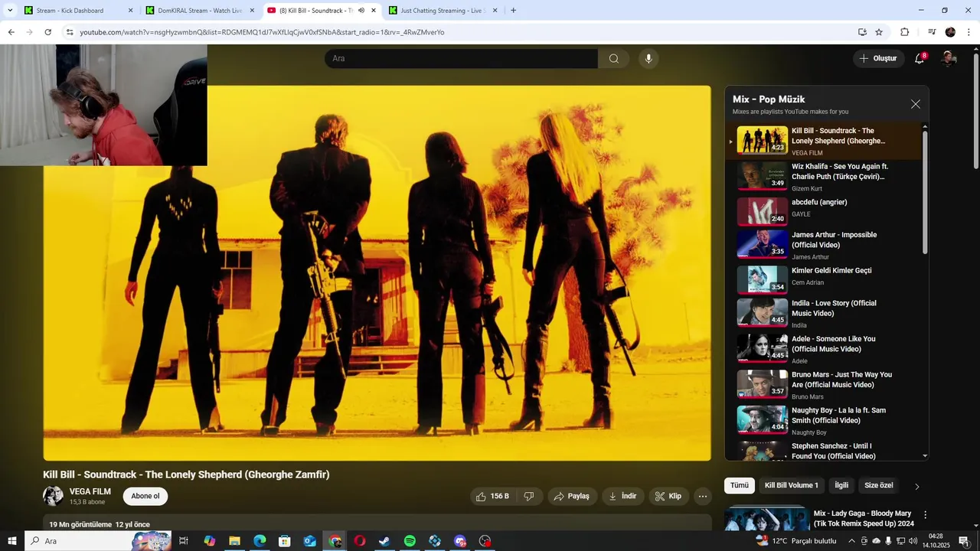Mute the Kill Bill tab audio icon
Screen dimensions: 980x551
click(361, 11)
